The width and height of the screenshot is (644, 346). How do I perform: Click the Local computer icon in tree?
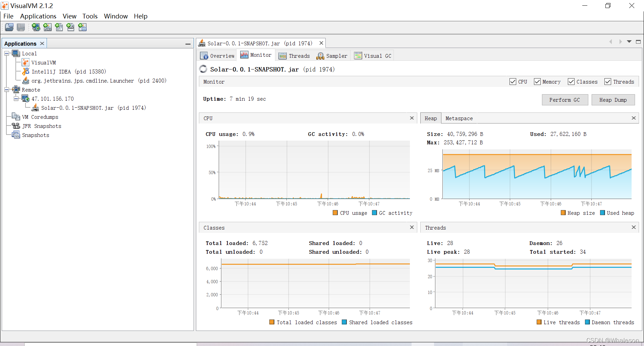tap(16, 53)
